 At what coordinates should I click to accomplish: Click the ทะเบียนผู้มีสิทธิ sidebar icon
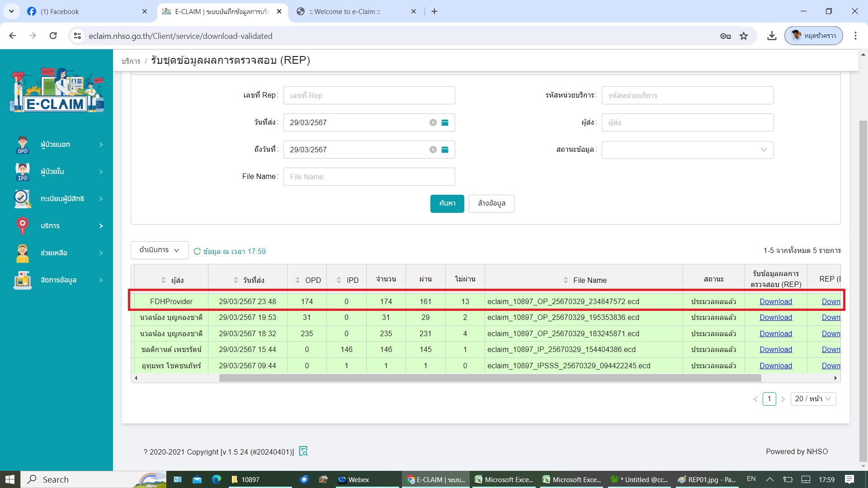point(22,199)
